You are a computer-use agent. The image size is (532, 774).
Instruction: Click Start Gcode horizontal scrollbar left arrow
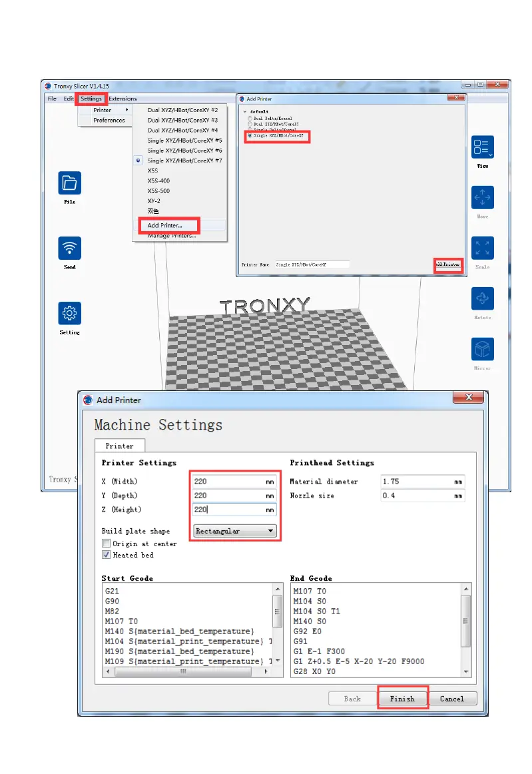(108, 671)
